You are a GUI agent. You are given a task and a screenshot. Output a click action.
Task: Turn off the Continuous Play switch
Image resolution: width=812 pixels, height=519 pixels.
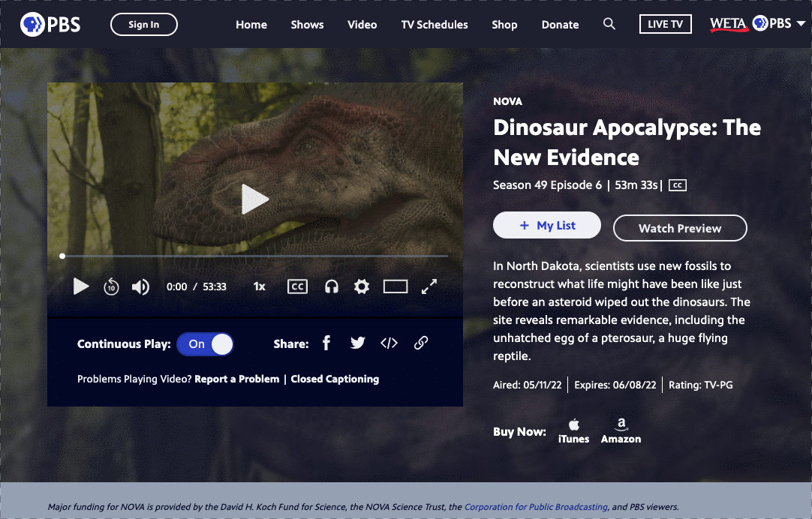[x=205, y=344]
